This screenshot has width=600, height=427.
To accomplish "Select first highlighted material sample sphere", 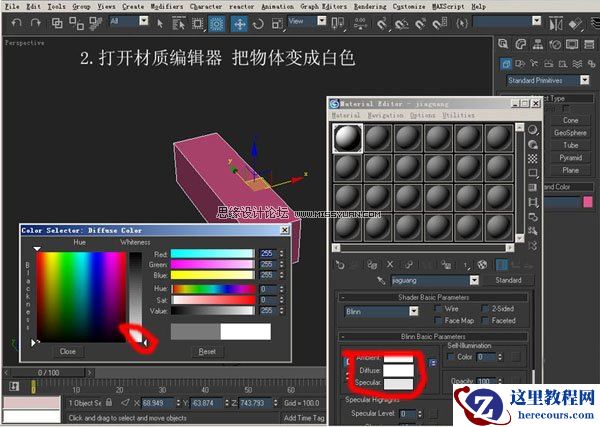I will tap(347, 138).
